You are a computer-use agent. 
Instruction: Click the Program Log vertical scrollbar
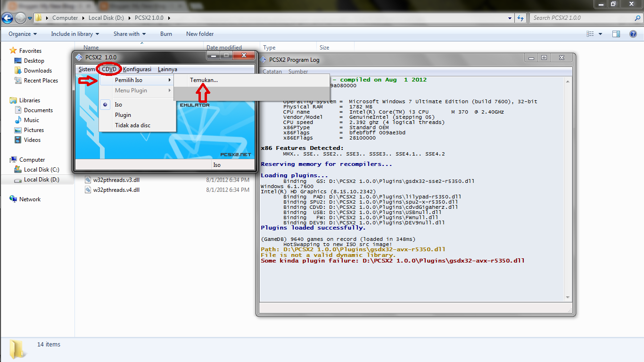569,189
